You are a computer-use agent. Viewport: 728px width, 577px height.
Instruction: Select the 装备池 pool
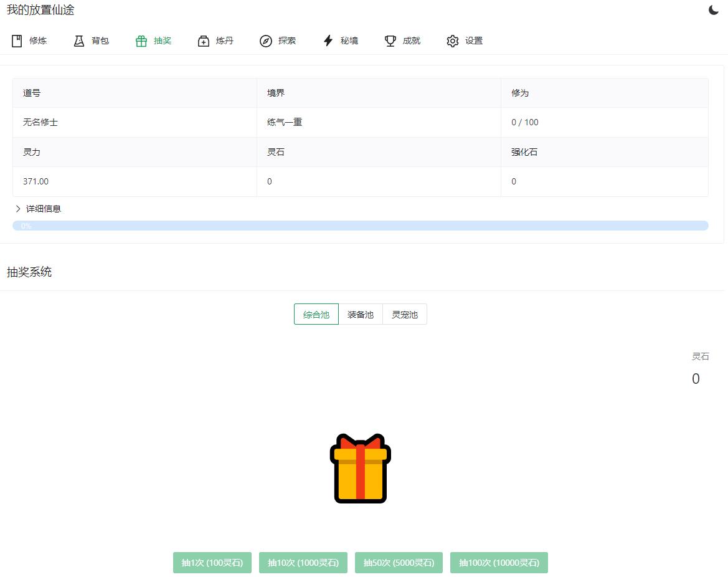[361, 315]
